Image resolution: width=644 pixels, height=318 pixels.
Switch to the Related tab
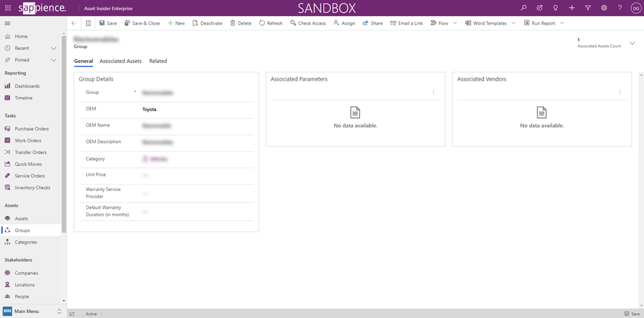click(158, 62)
